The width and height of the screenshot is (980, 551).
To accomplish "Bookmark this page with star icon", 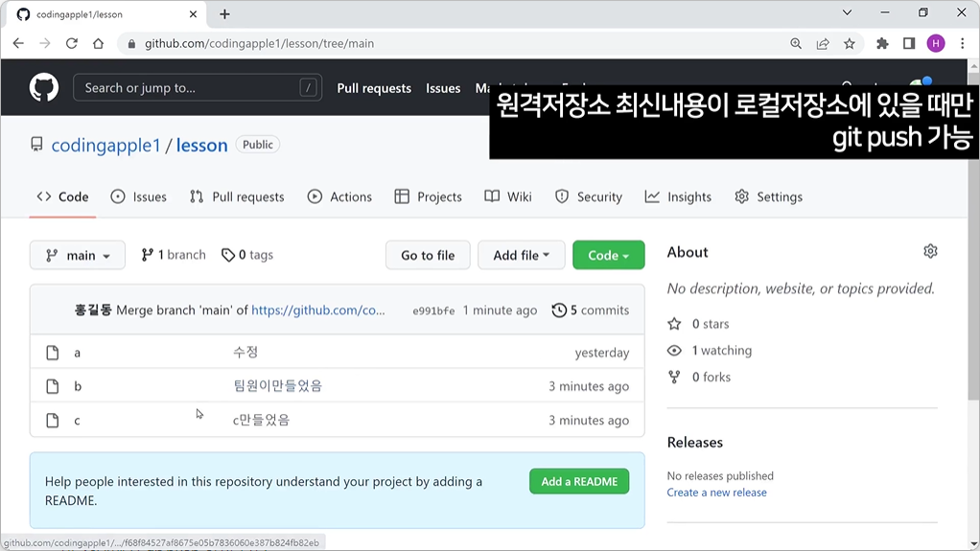I will 850,43.
